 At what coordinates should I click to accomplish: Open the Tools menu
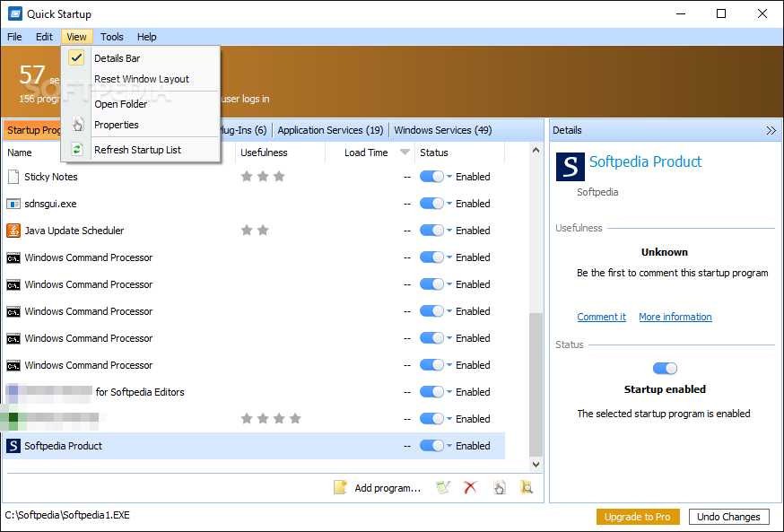[x=111, y=37]
